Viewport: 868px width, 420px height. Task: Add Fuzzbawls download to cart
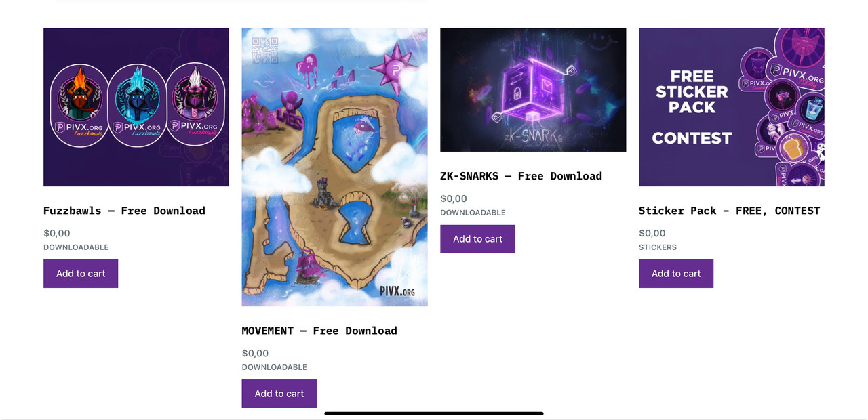[81, 274]
